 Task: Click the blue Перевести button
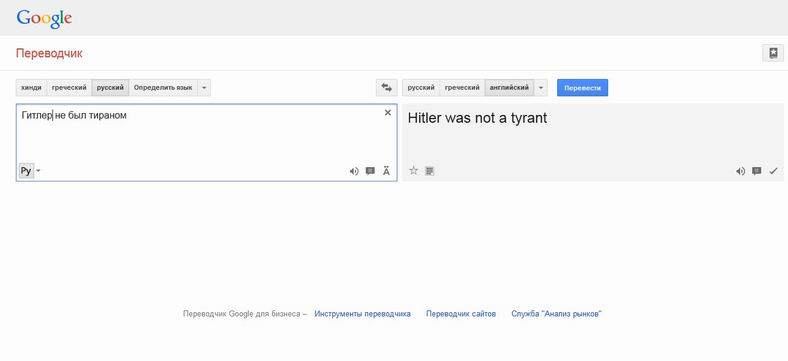(x=582, y=87)
